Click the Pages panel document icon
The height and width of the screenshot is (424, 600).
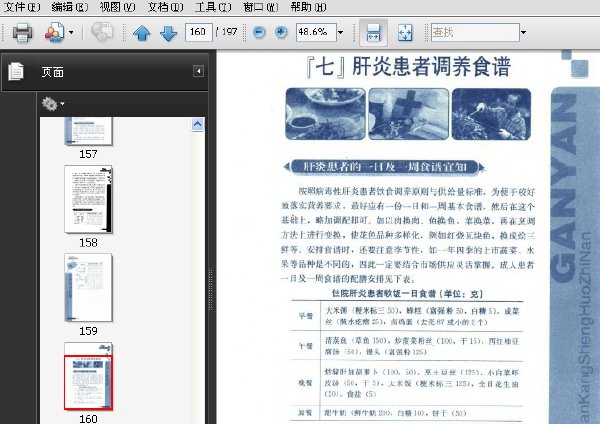[x=16, y=72]
